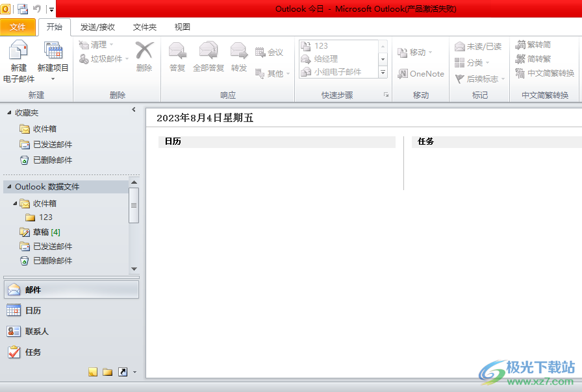Screen dimensions: 582x392
Task: Click the 清理 cleanup button
Action: pos(95,45)
